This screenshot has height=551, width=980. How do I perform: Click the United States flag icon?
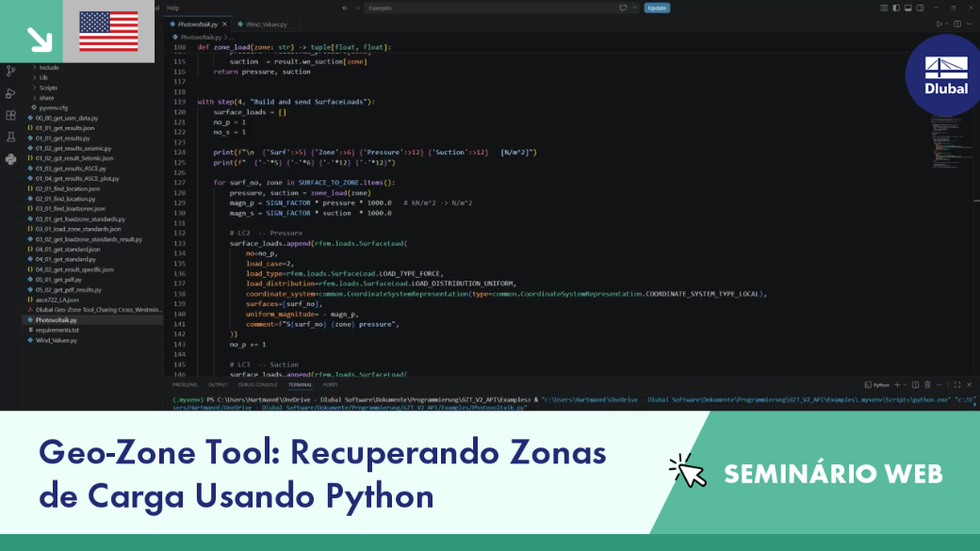[x=108, y=31]
